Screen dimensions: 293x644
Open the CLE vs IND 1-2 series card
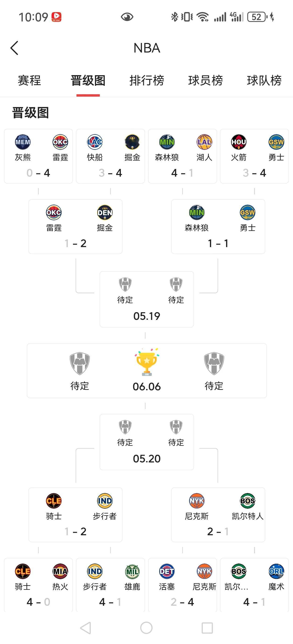[x=76, y=514]
